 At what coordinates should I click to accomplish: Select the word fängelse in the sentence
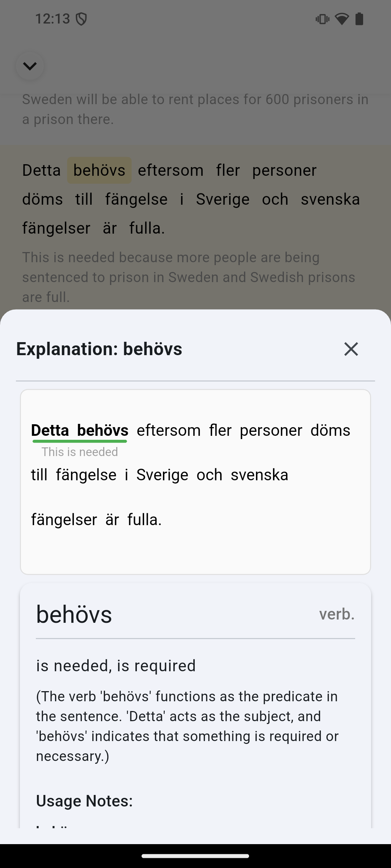click(136, 199)
